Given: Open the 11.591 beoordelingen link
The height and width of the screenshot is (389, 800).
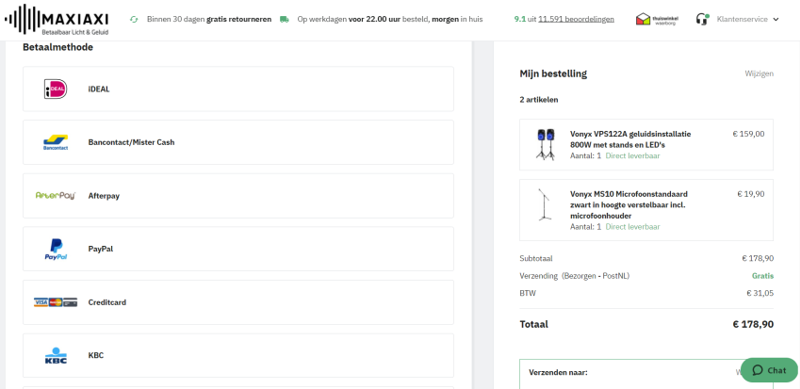Looking at the screenshot, I should [x=576, y=19].
